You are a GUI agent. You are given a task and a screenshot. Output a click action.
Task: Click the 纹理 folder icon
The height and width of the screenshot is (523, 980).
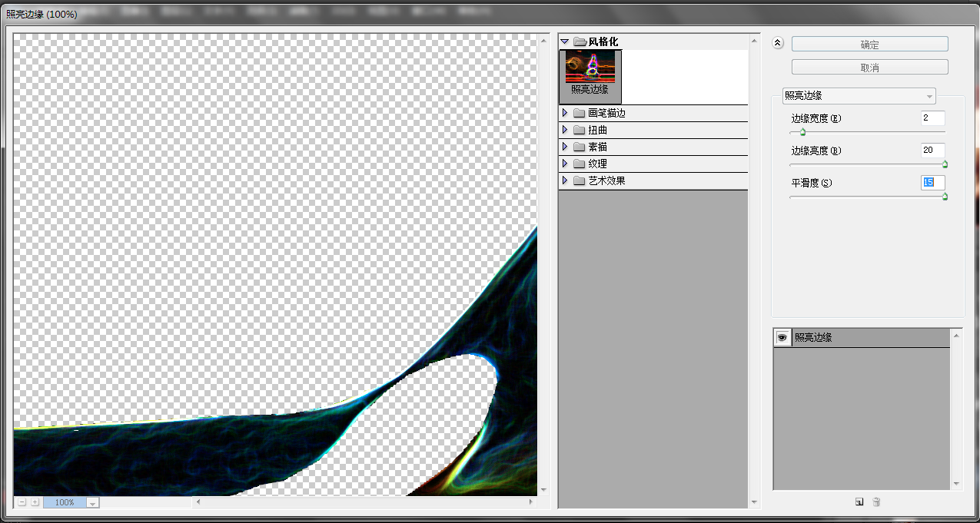580,164
